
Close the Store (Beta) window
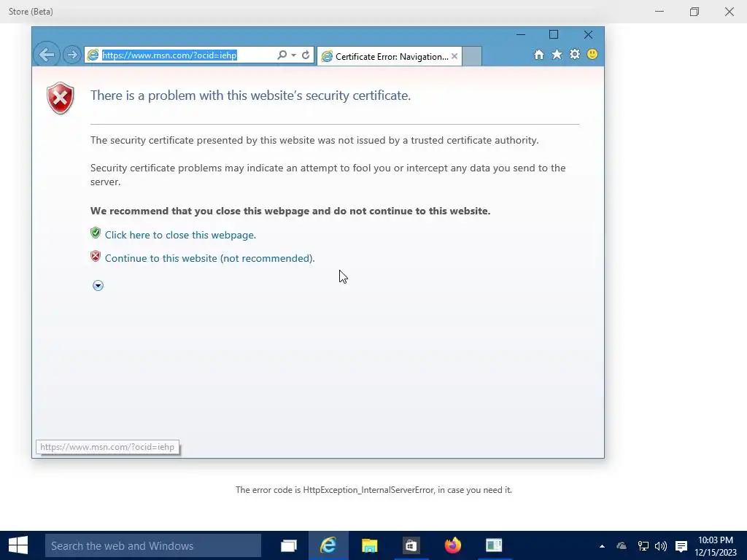click(x=729, y=12)
